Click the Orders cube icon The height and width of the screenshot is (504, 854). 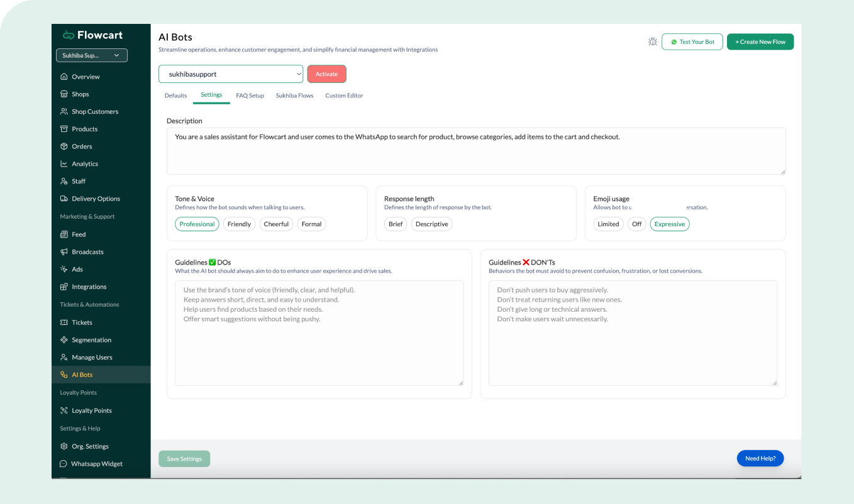(64, 146)
